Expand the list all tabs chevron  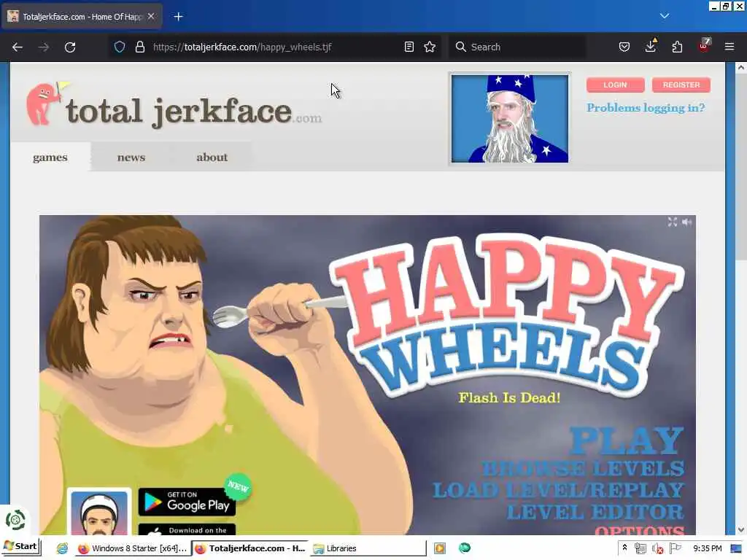tap(665, 16)
